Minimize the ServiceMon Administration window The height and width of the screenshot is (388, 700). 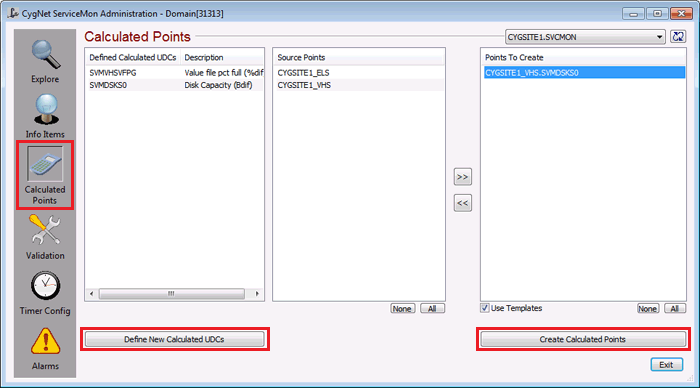(633, 13)
